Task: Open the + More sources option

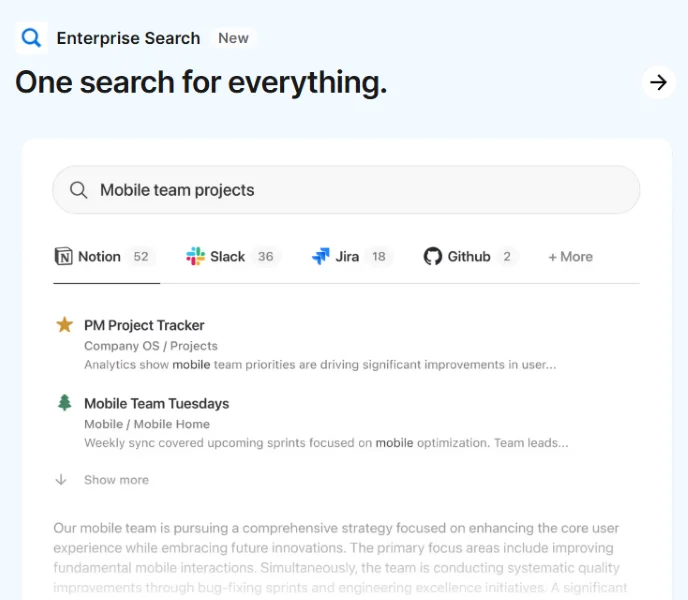Action: 570,257
